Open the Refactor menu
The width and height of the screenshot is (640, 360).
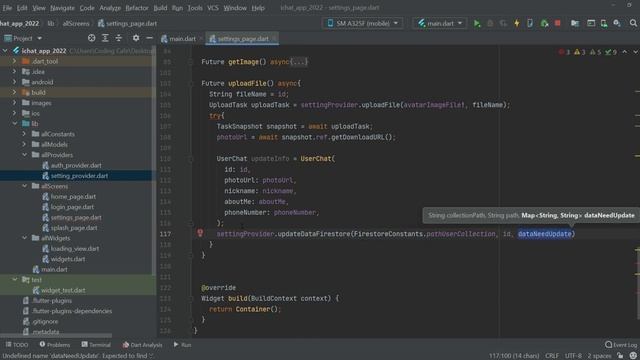[x=137, y=8]
